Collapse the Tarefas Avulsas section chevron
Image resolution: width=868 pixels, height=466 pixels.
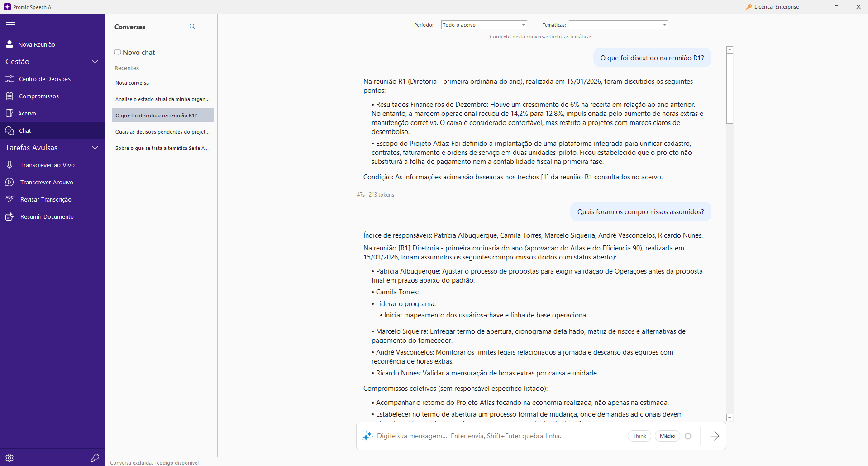click(95, 148)
